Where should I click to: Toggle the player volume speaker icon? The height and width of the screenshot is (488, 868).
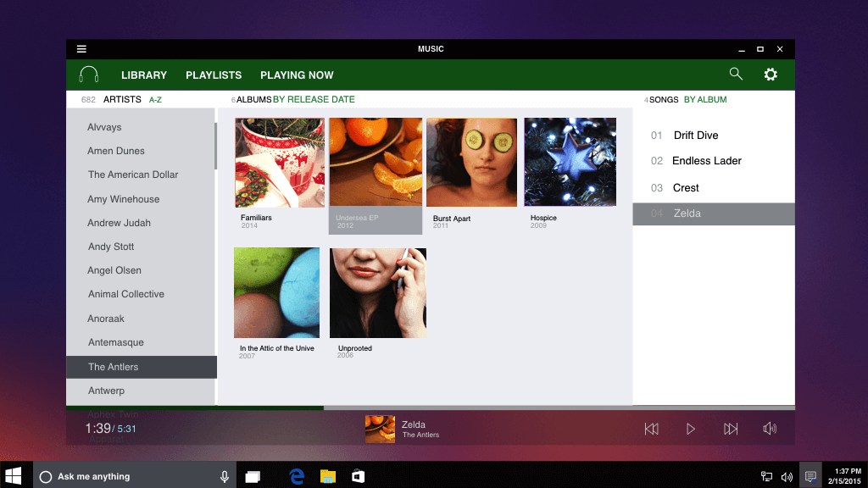[770, 428]
